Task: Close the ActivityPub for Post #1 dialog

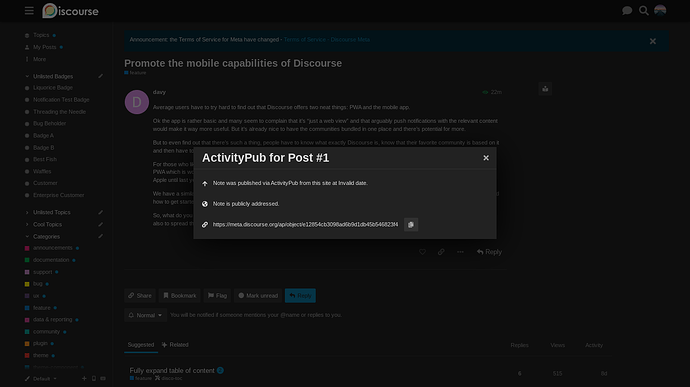Action: pos(486,158)
